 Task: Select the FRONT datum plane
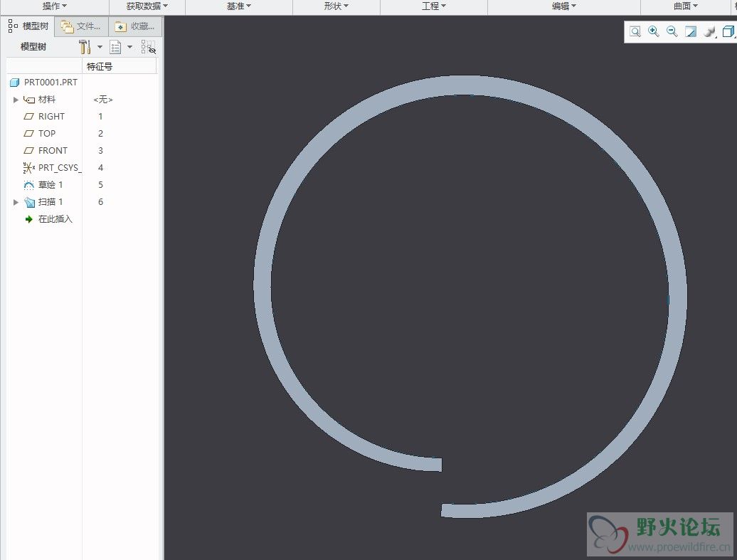click(53, 150)
